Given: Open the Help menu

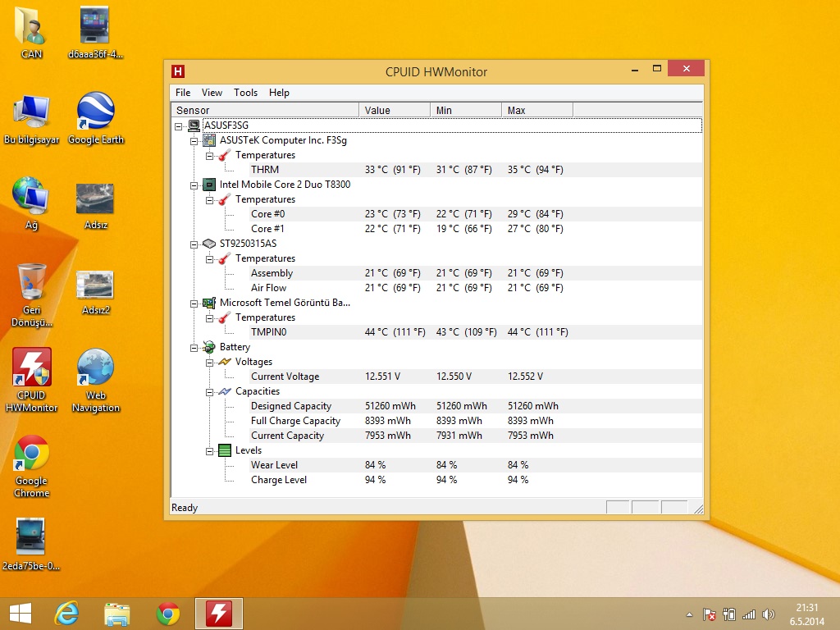Looking at the screenshot, I should (x=279, y=93).
